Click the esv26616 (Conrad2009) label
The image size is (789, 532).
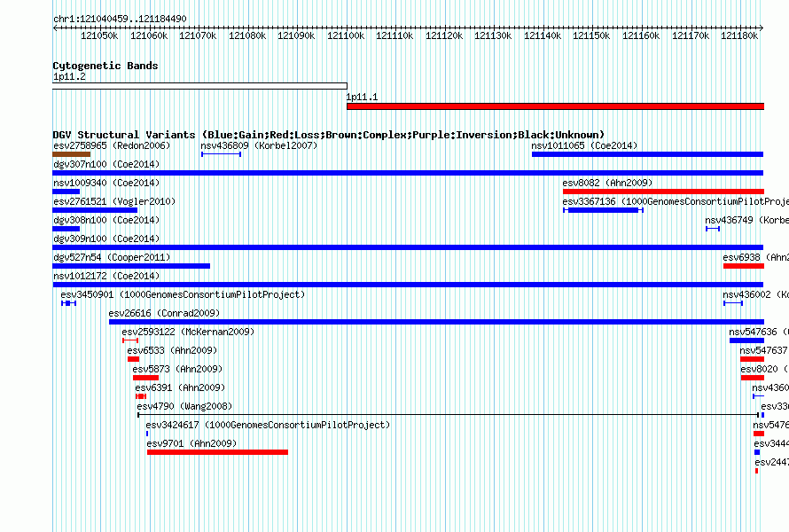[x=164, y=313]
